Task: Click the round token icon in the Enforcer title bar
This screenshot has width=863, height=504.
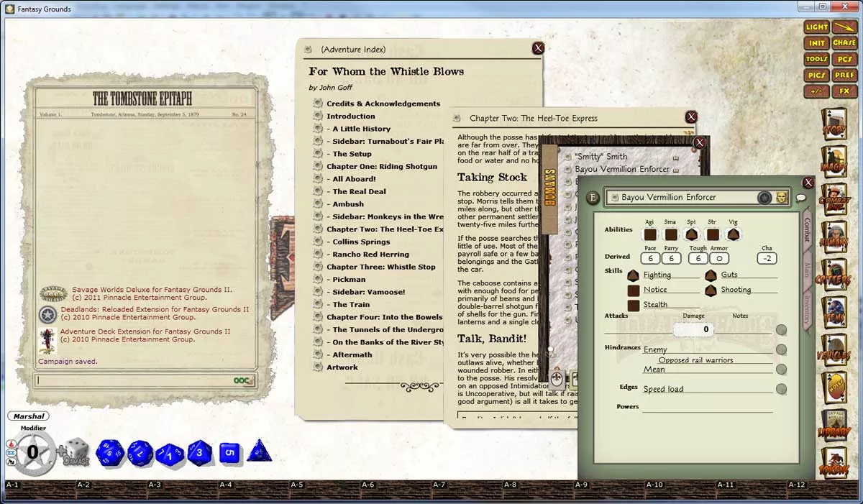Action: pyautogui.click(x=764, y=197)
